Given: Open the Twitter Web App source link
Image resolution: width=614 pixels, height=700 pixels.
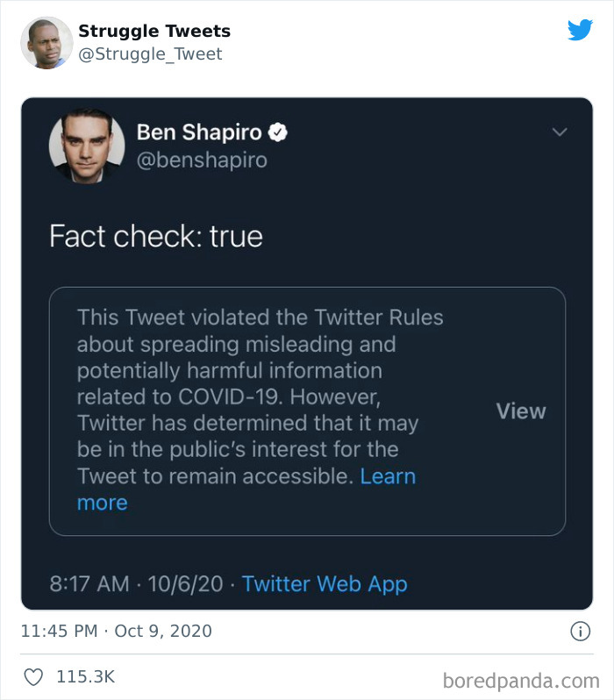Looking at the screenshot, I should [325, 583].
